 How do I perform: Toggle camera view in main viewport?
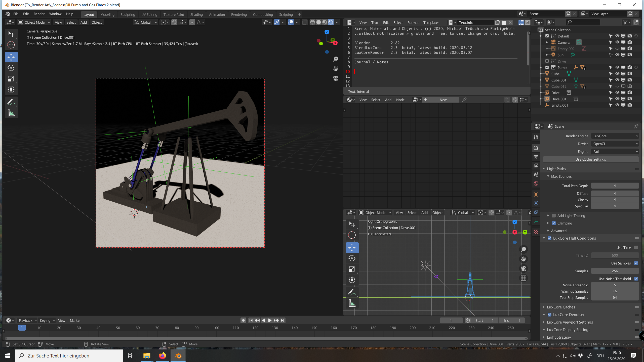tap(336, 78)
